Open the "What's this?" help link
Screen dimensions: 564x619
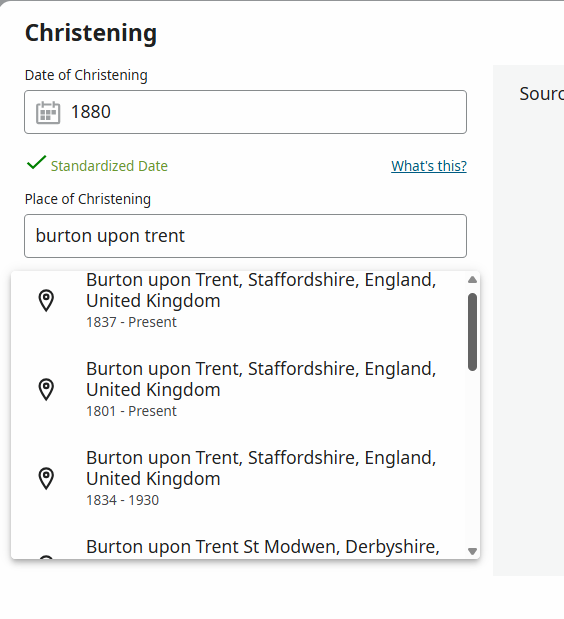click(429, 166)
